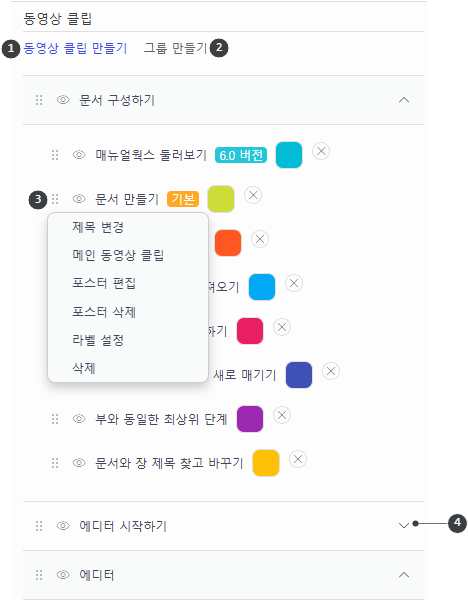The image size is (468, 601).
Task: Click the 동영상 클립 만들기 link
Action: (75, 48)
